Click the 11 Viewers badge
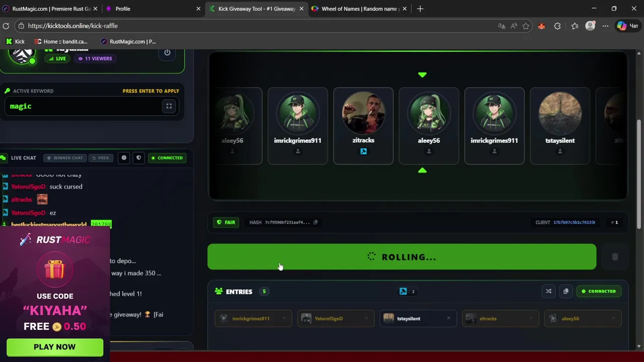Viewport: 644px width, 362px height. [x=95, y=59]
